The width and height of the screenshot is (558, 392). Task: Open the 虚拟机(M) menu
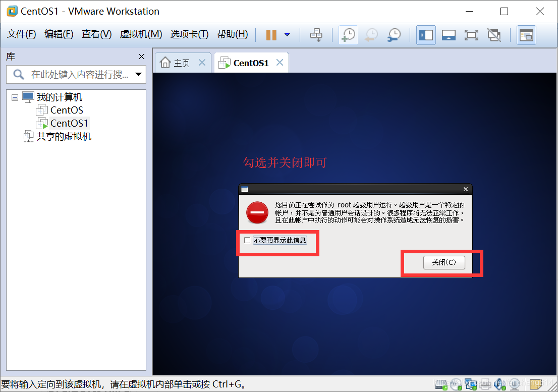tap(141, 34)
